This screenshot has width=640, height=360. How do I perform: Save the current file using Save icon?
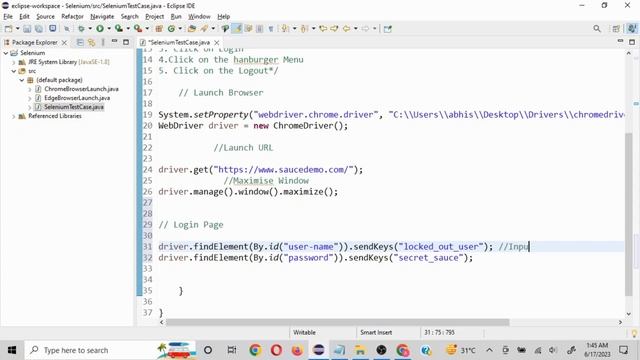27,29
